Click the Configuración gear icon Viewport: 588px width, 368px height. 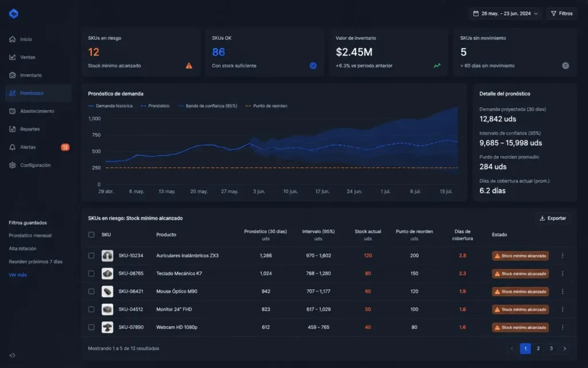tap(13, 165)
